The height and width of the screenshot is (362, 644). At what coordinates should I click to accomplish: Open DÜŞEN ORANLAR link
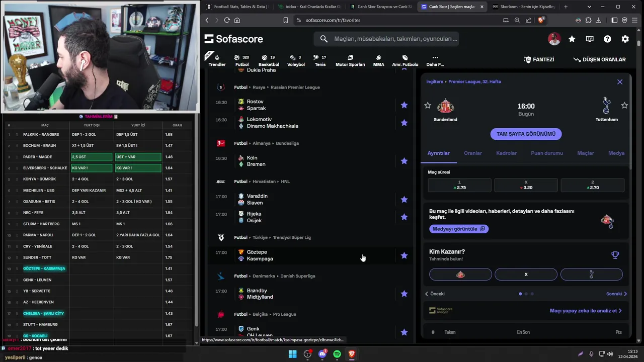click(599, 59)
